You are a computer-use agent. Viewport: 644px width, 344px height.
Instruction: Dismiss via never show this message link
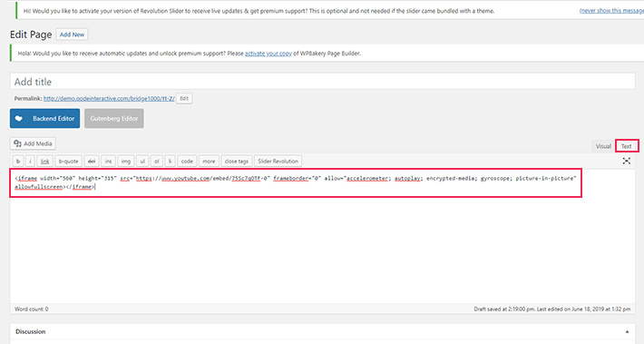[x=611, y=11]
